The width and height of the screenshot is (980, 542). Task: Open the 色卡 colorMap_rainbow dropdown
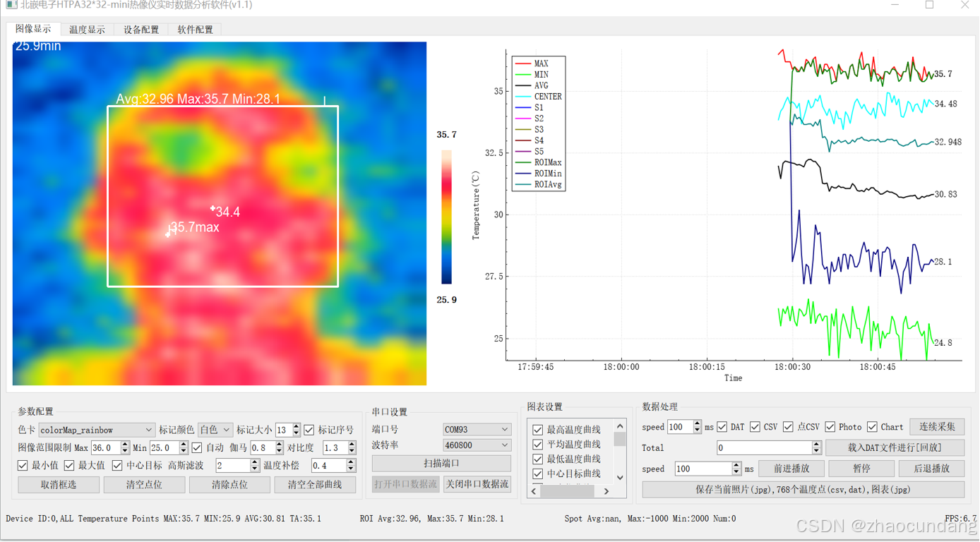click(97, 430)
